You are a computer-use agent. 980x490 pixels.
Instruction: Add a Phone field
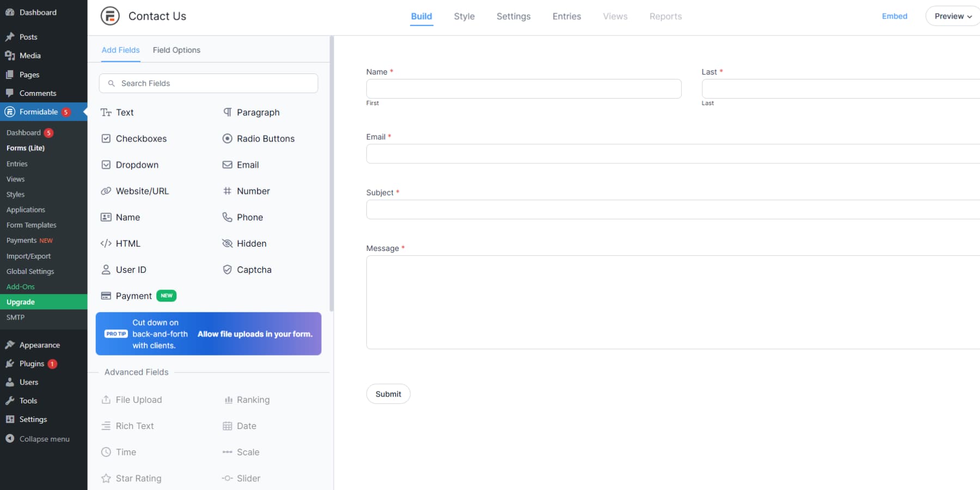point(249,217)
